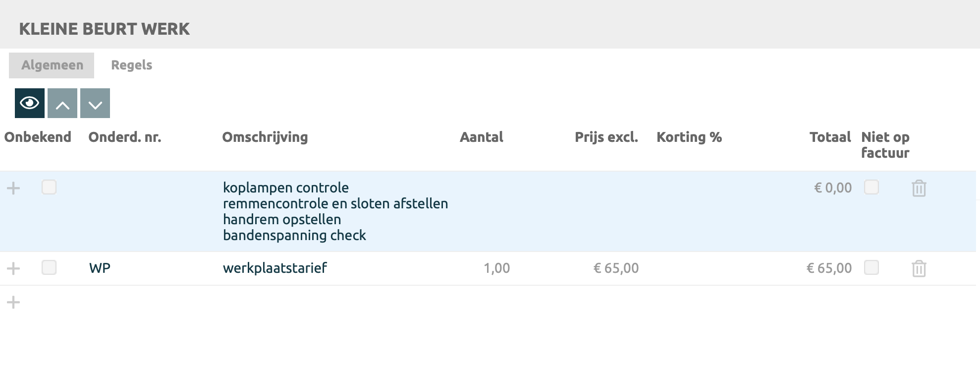The height and width of the screenshot is (375, 980).
Task: Delete the werkplaatstarief line
Action: [x=919, y=269]
